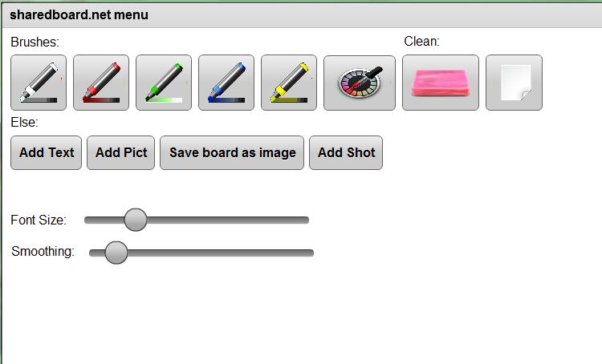This screenshot has height=364, width=602.
Task: Select the red marker brush
Action: point(101,83)
